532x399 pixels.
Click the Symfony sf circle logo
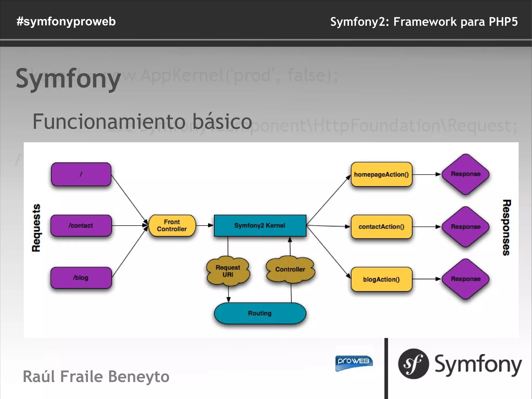tap(413, 364)
